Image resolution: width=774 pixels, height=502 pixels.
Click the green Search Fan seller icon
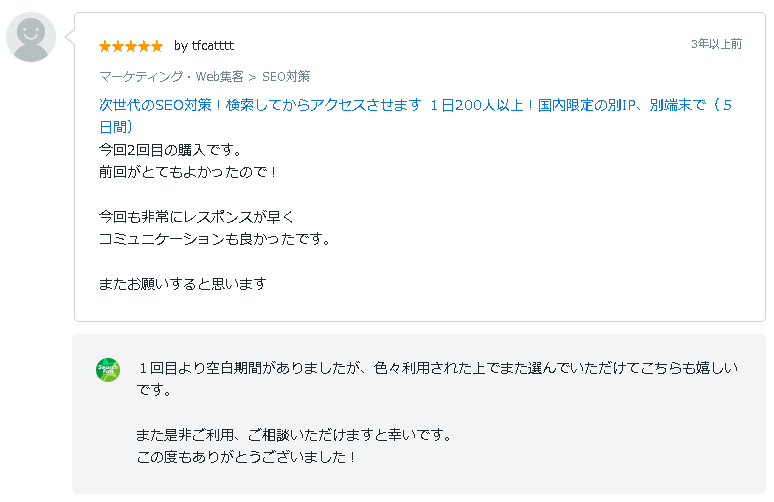tap(108, 370)
